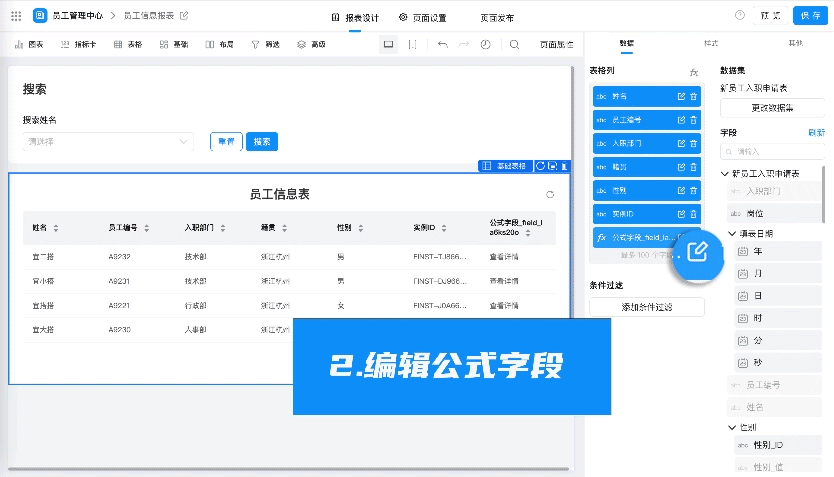The image size is (834, 477).
Task: Switch to desktop preview layout
Action: click(x=388, y=45)
